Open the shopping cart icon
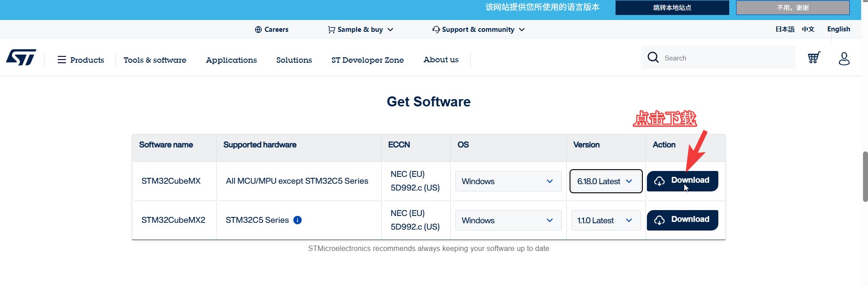The width and height of the screenshot is (868, 286). (814, 58)
